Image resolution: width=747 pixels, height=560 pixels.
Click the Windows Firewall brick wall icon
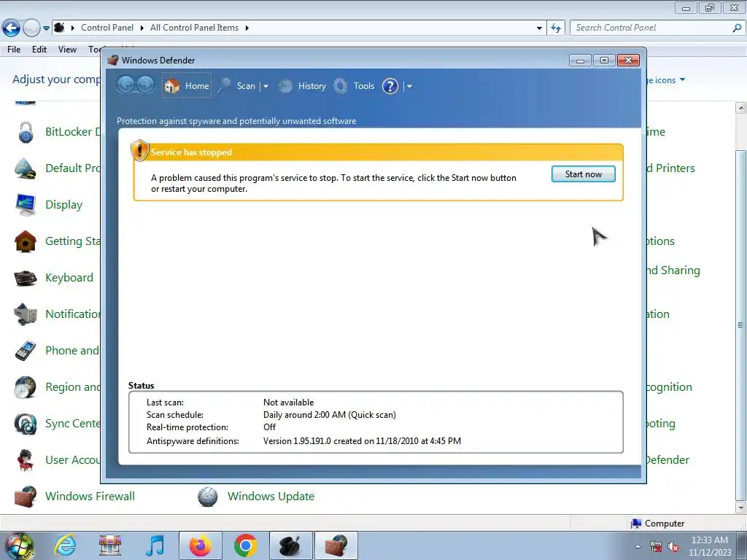pos(26,497)
